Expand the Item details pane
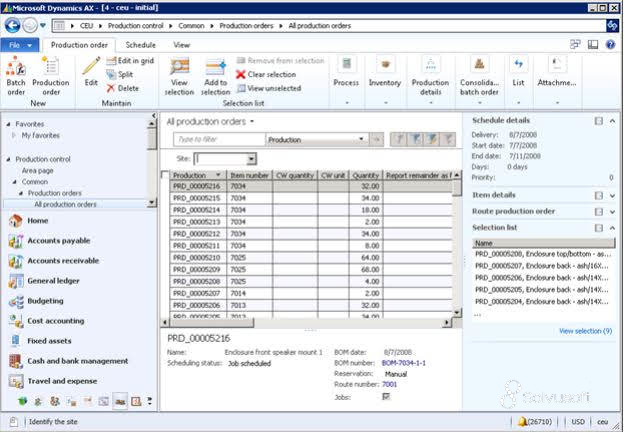This screenshot has height=432, width=624. 612,195
